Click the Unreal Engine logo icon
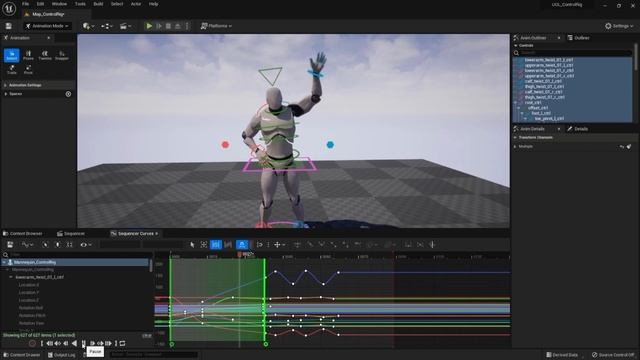 pos(9,8)
